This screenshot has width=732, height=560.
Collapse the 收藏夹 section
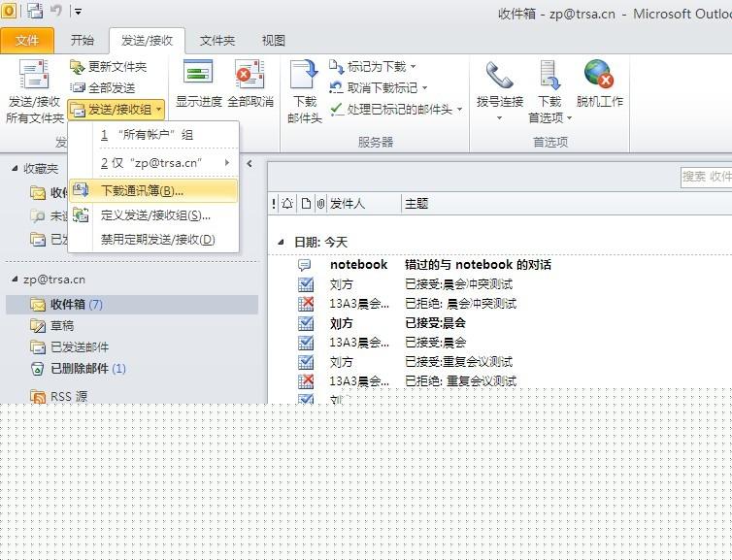coord(15,168)
